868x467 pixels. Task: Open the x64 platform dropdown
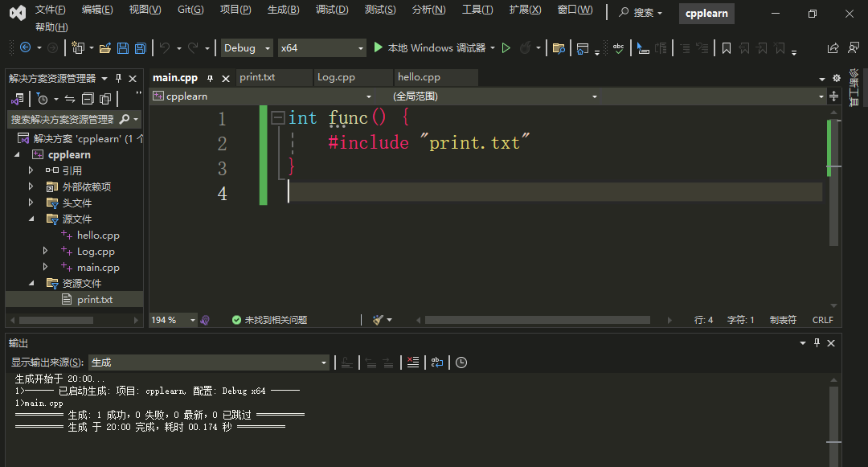321,48
